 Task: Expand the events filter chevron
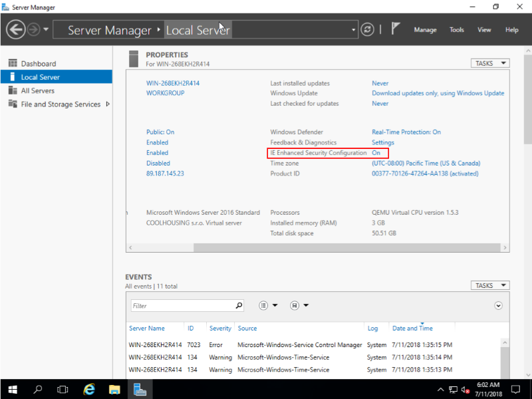tap(498, 306)
